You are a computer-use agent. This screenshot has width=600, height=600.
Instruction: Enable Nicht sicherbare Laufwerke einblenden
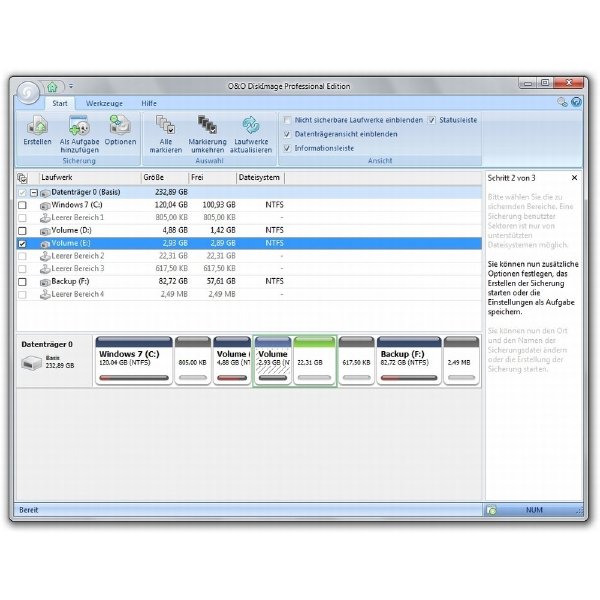point(287,120)
